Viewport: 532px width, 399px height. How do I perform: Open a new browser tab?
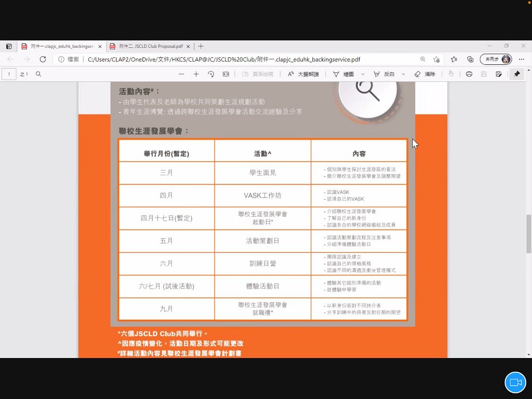[x=201, y=46]
